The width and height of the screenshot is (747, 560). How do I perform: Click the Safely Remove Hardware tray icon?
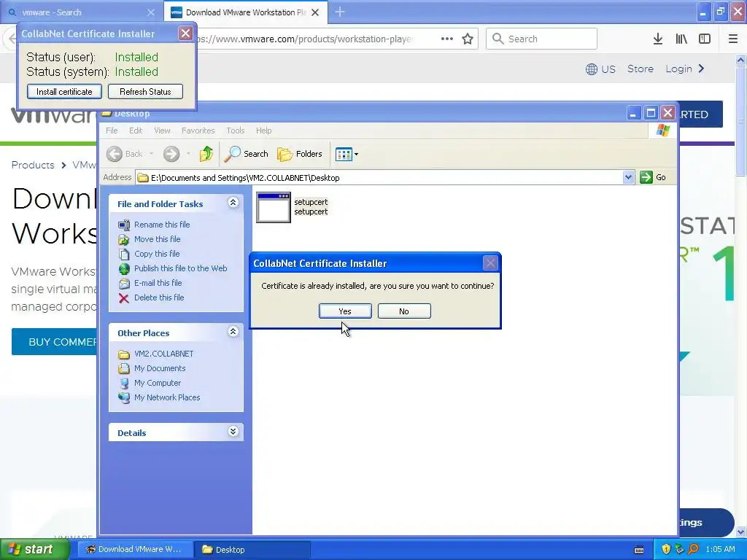point(679,549)
